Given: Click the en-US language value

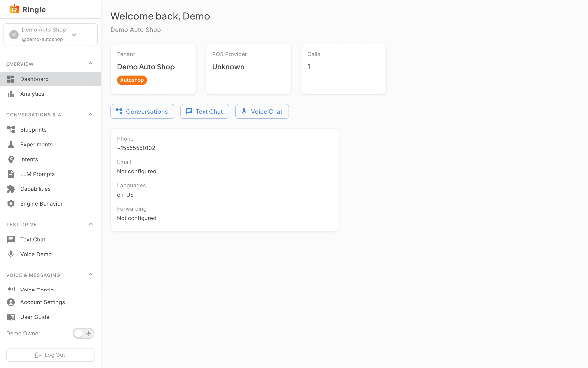Looking at the screenshot, I should click(125, 195).
